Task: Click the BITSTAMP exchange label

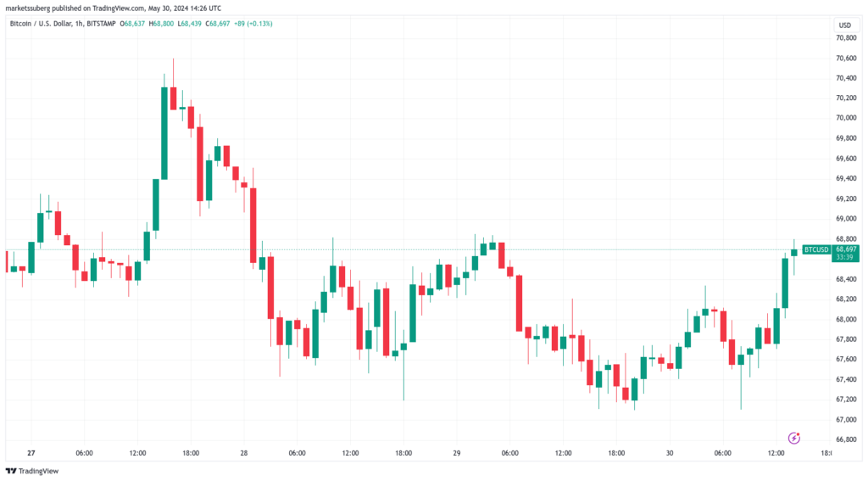Action: (x=101, y=24)
